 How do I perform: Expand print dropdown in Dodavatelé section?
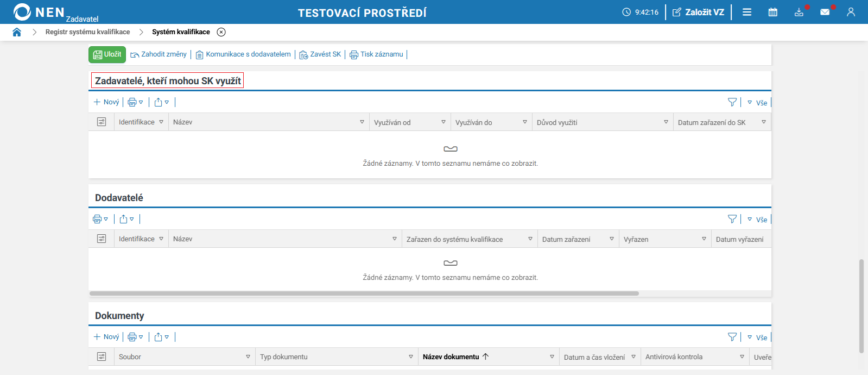click(100, 219)
